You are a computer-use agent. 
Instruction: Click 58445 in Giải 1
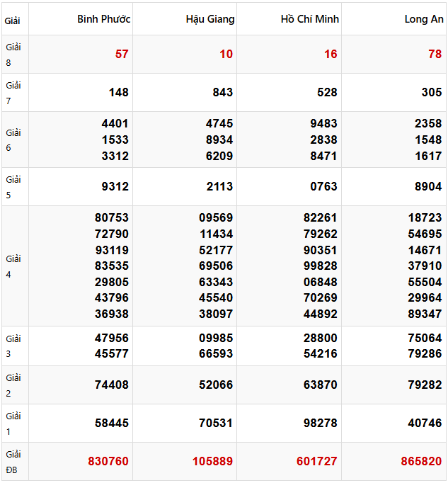click(112, 424)
